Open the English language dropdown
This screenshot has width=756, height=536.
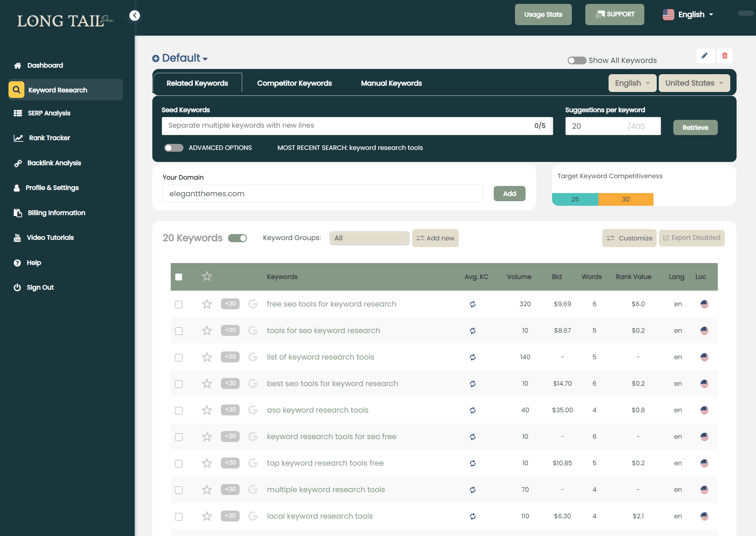coord(631,83)
